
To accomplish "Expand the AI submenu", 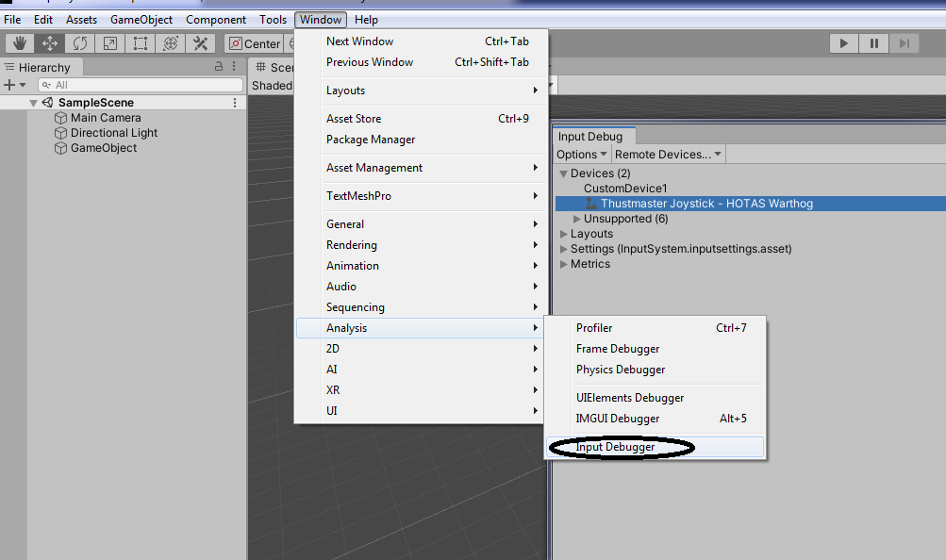I will coord(422,370).
